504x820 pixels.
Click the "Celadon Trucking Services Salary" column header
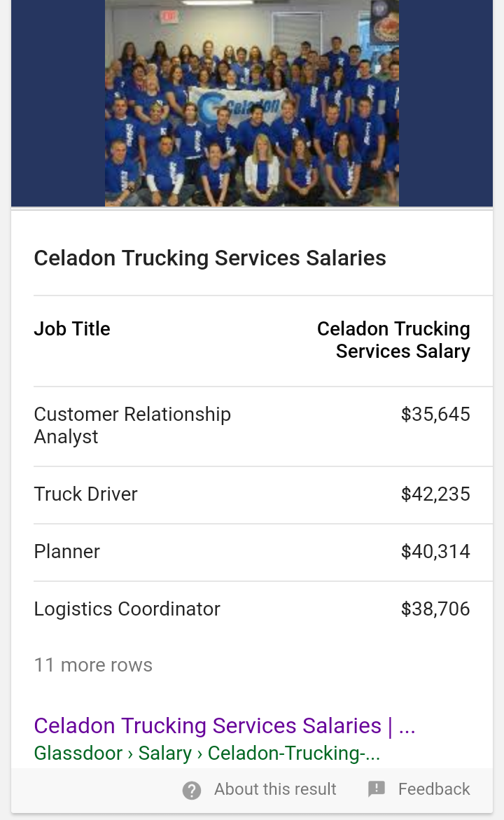pyautogui.click(x=393, y=340)
